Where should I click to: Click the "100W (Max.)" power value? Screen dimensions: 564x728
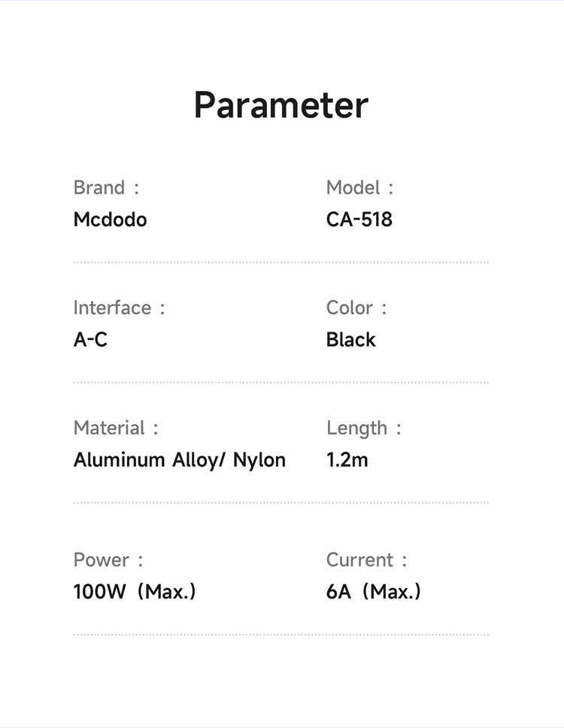pos(134,592)
